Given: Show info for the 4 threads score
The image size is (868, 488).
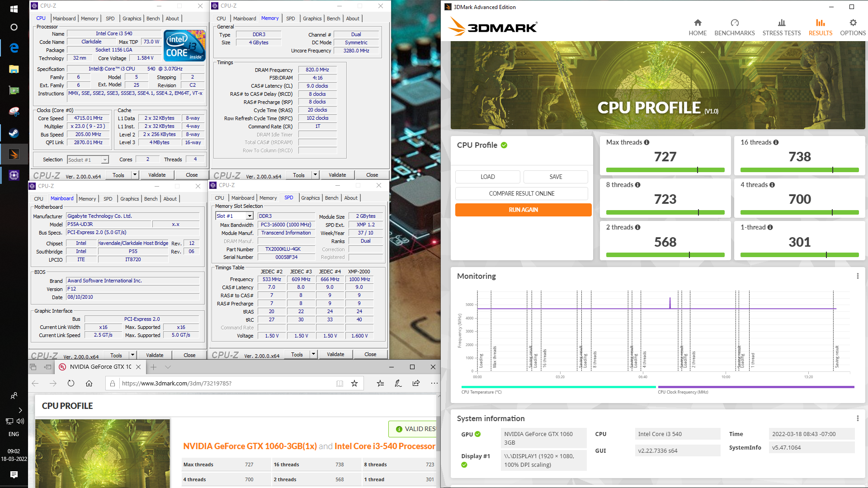Looking at the screenshot, I should 772,185.
